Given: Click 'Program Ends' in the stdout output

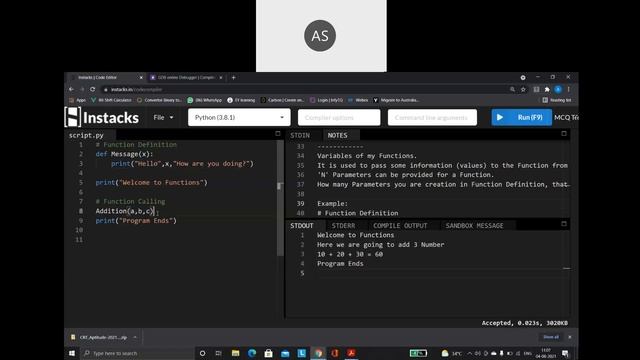Looking at the screenshot, I should [x=340, y=264].
